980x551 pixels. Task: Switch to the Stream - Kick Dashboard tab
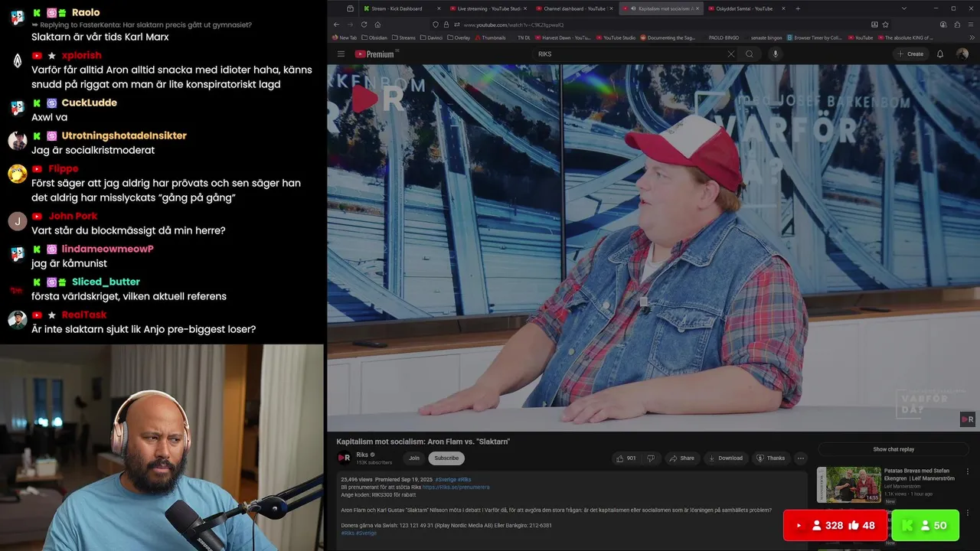(401, 8)
